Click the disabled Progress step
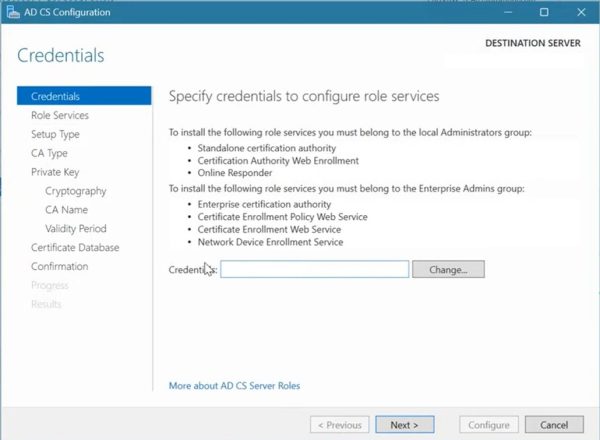Viewport: 600px width, 440px height. (50, 285)
